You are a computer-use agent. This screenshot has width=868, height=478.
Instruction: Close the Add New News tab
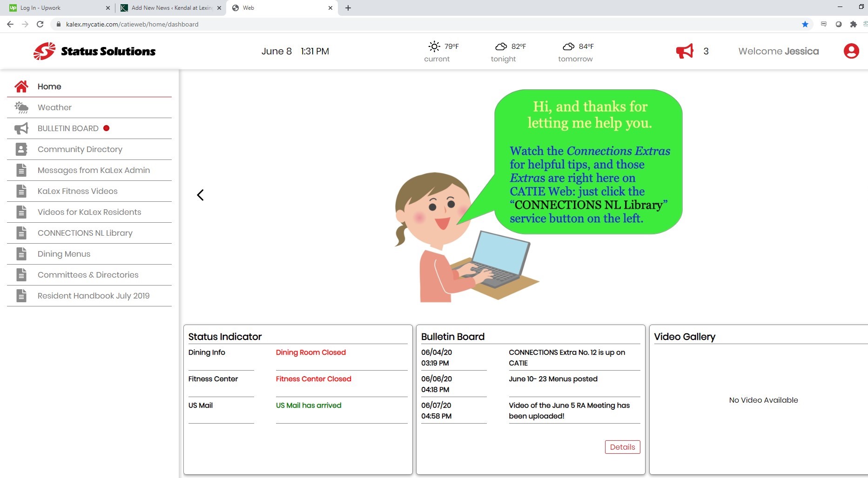click(219, 8)
